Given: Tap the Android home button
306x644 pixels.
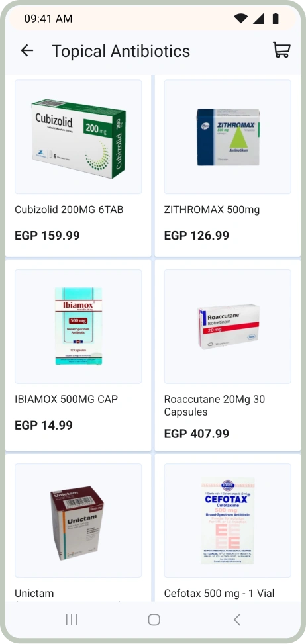Looking at the screenshot, I should click(x=154, y=620).
